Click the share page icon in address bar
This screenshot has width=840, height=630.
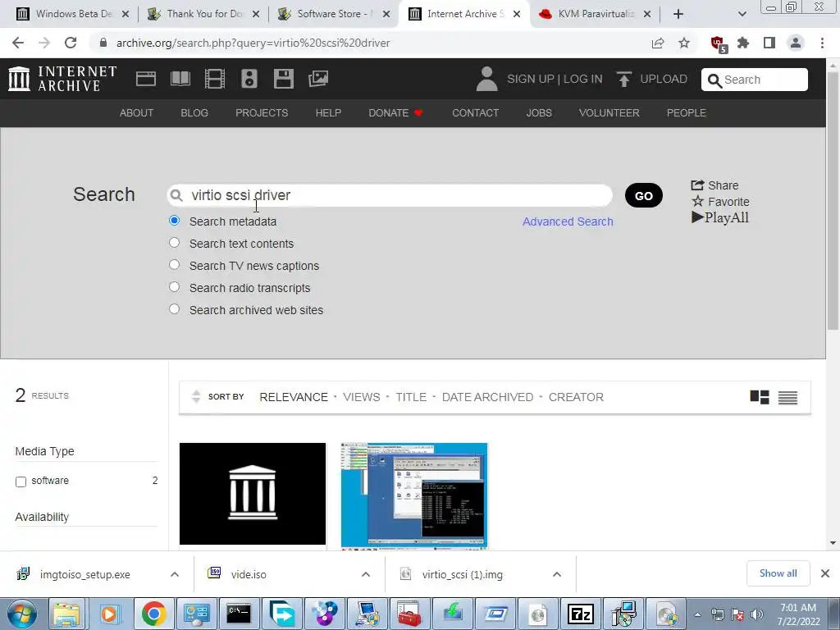658,43
